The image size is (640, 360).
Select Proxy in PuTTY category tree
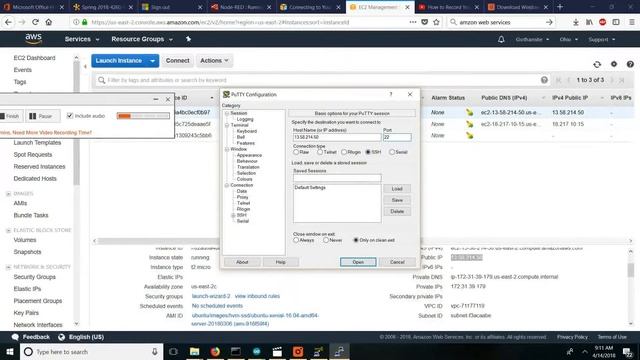click(242, 197)
